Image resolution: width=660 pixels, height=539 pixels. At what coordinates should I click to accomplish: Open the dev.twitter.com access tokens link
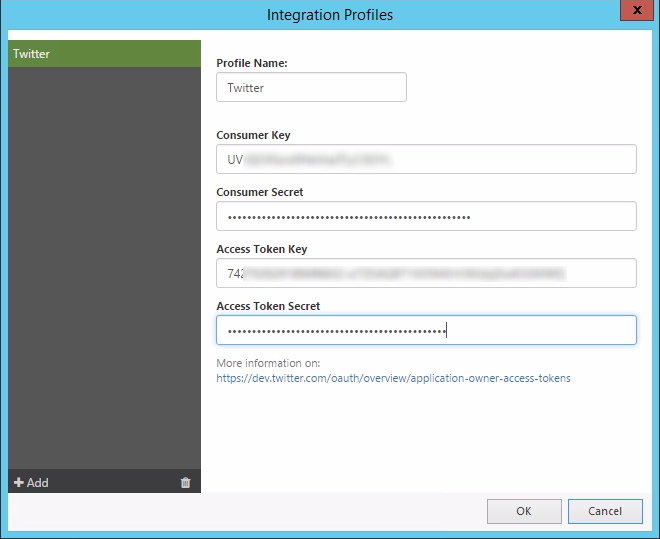pyautogui.click(x=393, y=378)
